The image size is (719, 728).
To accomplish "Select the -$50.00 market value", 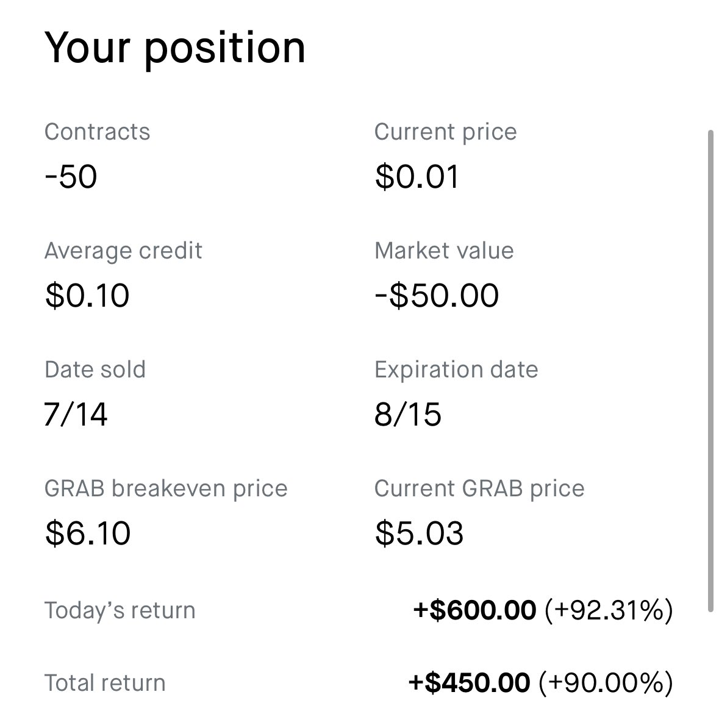I will tap(437, 295).
